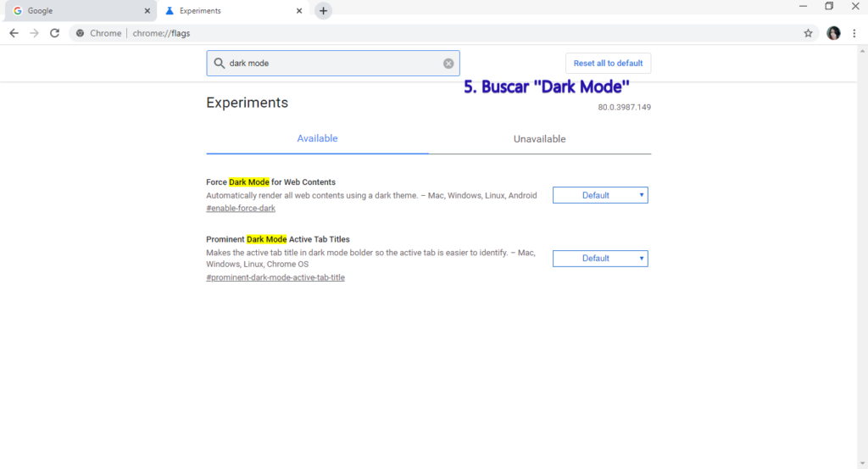Close the Google tab
This screenshot has width=868, height=469.
147,11
